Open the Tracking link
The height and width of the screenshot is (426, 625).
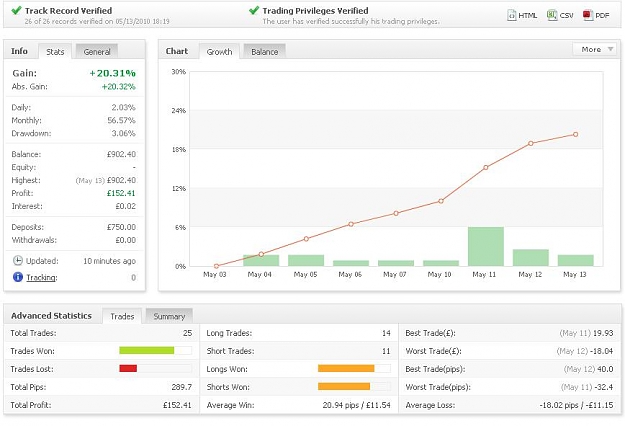click(42, 277)
